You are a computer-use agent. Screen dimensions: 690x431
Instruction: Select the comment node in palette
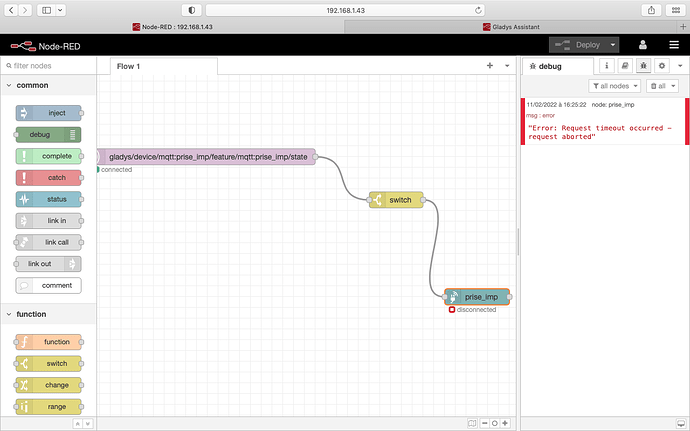pyautogui.click(x=48, y=285)
